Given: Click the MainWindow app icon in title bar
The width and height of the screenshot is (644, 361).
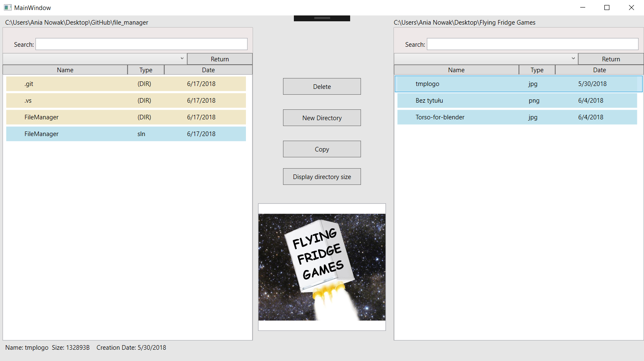Looking at the screenshot, I should 8,8.
